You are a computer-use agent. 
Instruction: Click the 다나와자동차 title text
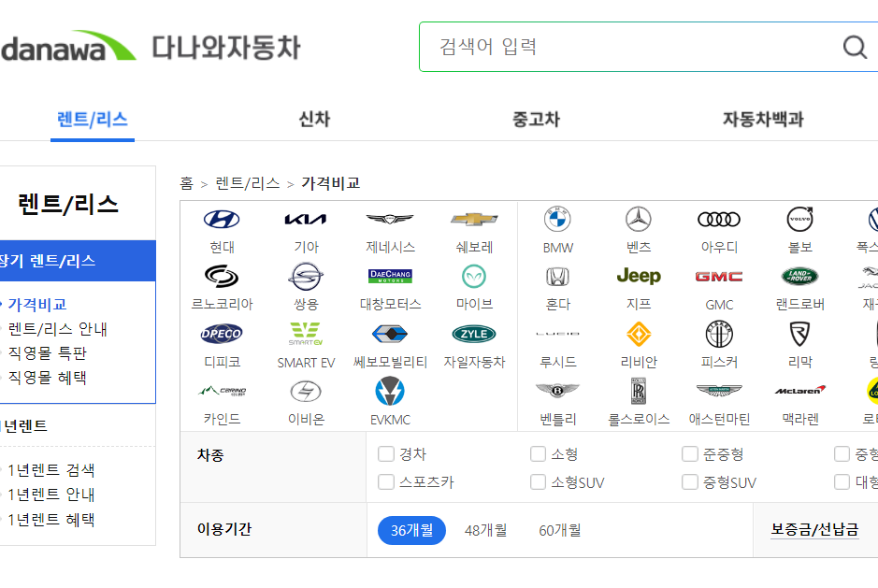pos(226,48)
